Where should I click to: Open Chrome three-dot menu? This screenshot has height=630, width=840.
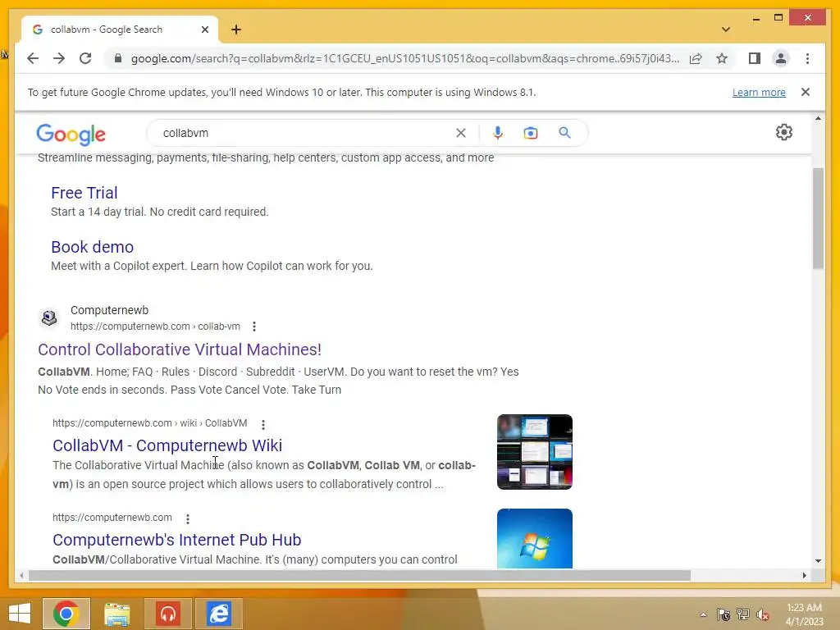click(x=807, y=58)
